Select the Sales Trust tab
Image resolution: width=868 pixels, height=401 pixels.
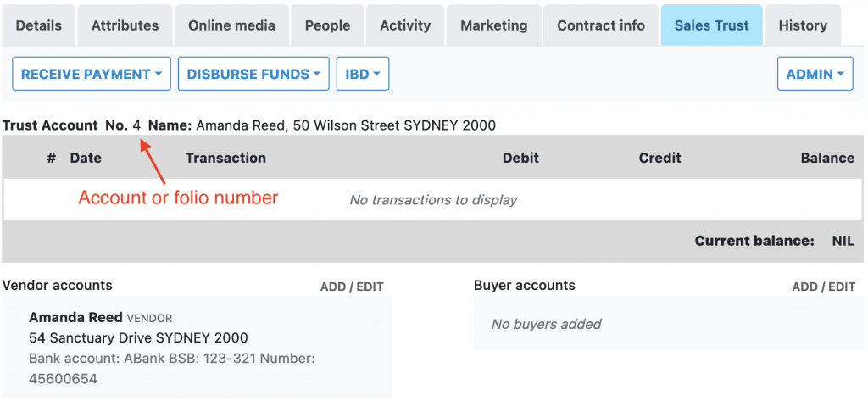coord(711,25)
